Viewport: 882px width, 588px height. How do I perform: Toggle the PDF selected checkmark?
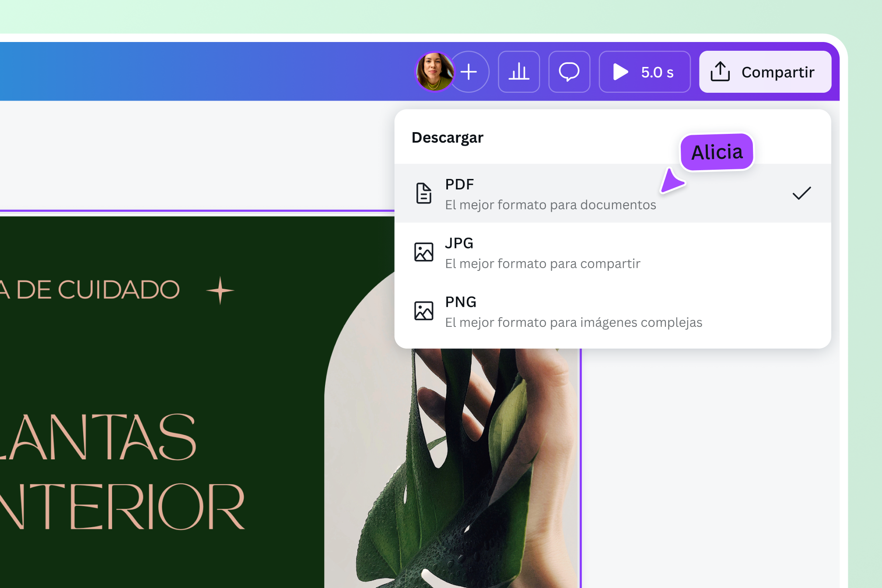point(801,193)
